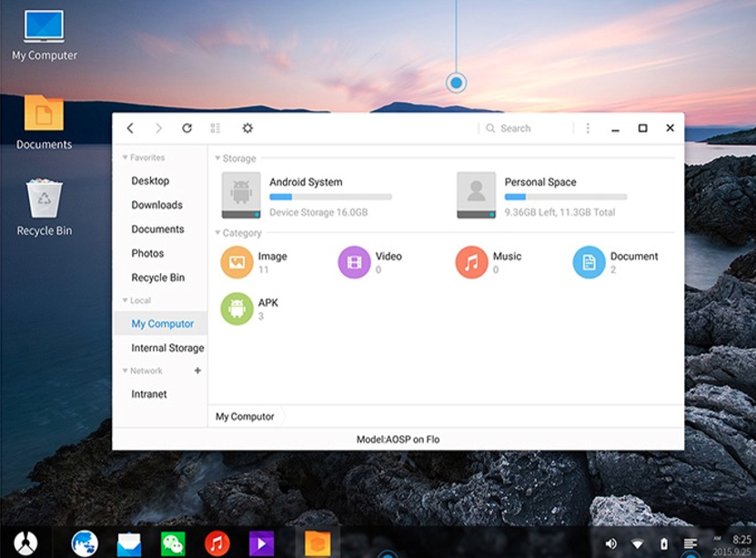Viewport: 756px width, 558px height.
Task: Open the three-dot more options menu
Action: 588,127
